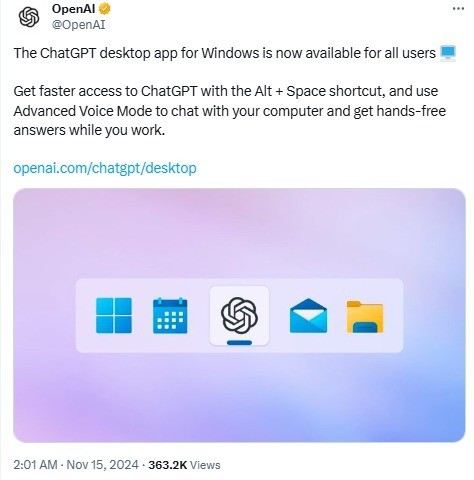Click the Windows Start logo in the image
This screenshot has height=480, width=474.
(114, 315)
